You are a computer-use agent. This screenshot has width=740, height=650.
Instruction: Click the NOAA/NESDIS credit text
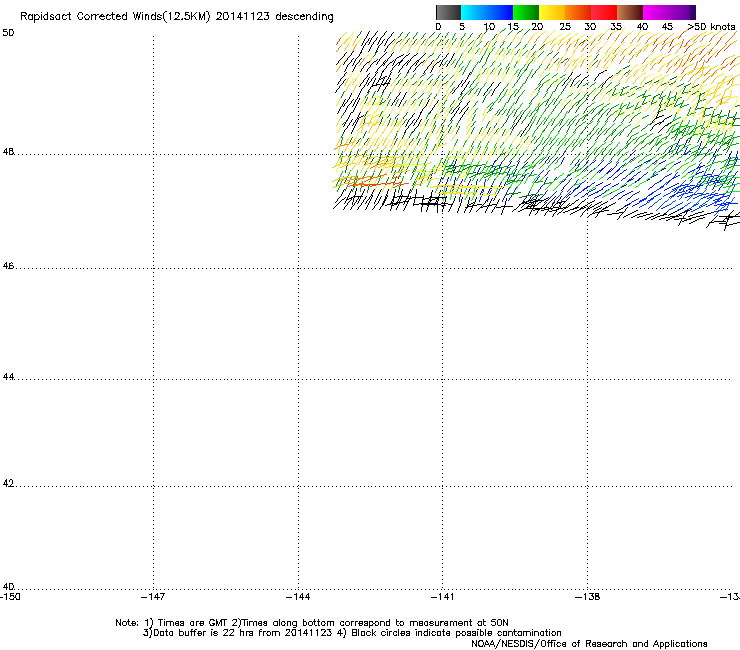coord(589,644)
